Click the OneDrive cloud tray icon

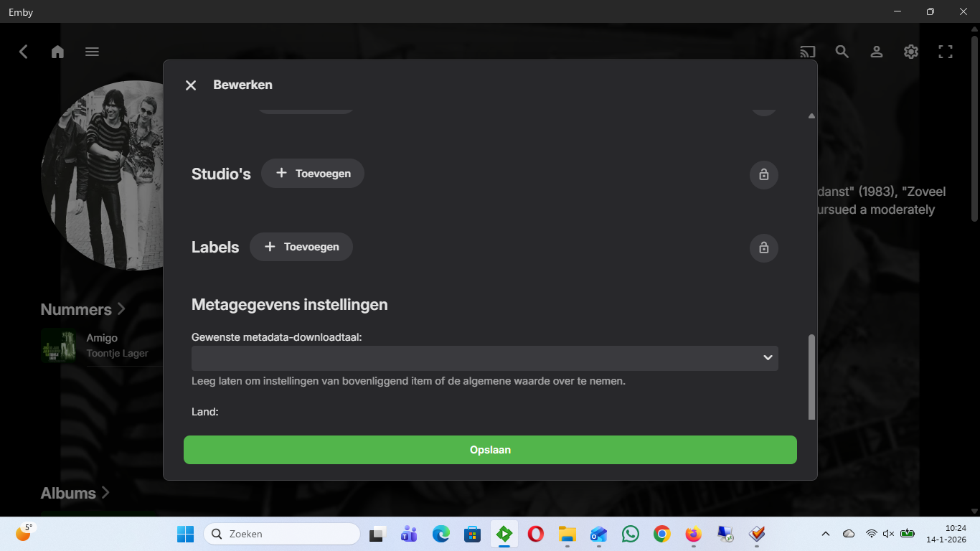[x=849, y=534]
